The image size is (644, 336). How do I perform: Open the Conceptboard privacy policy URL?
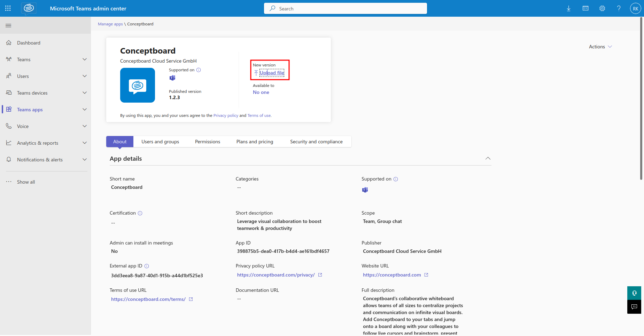pyautogui.click(x=276, y=274)
